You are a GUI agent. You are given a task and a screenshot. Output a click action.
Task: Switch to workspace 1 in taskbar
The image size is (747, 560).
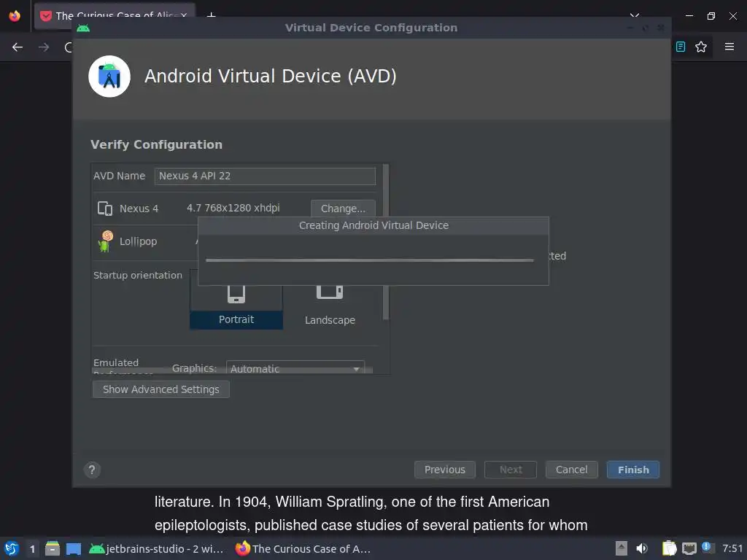tap(32, 548)
